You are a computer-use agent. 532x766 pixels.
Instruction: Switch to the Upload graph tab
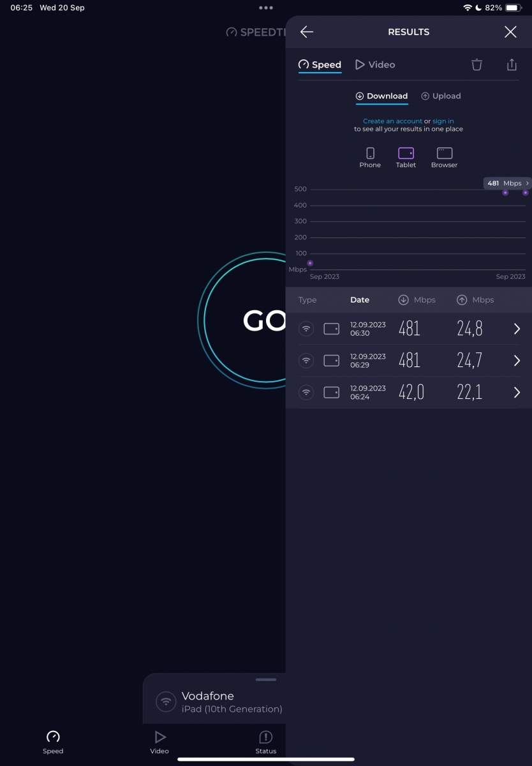click(441, 96)
